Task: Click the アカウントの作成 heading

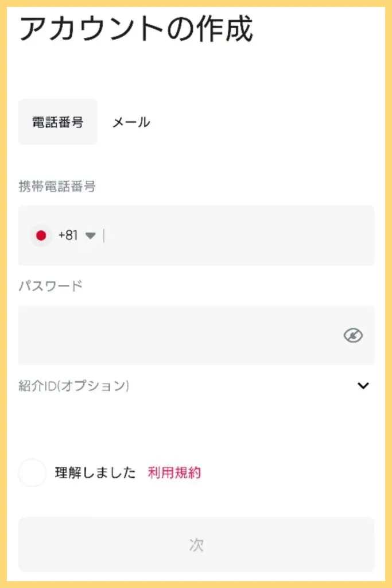Action: pos(136,29)
